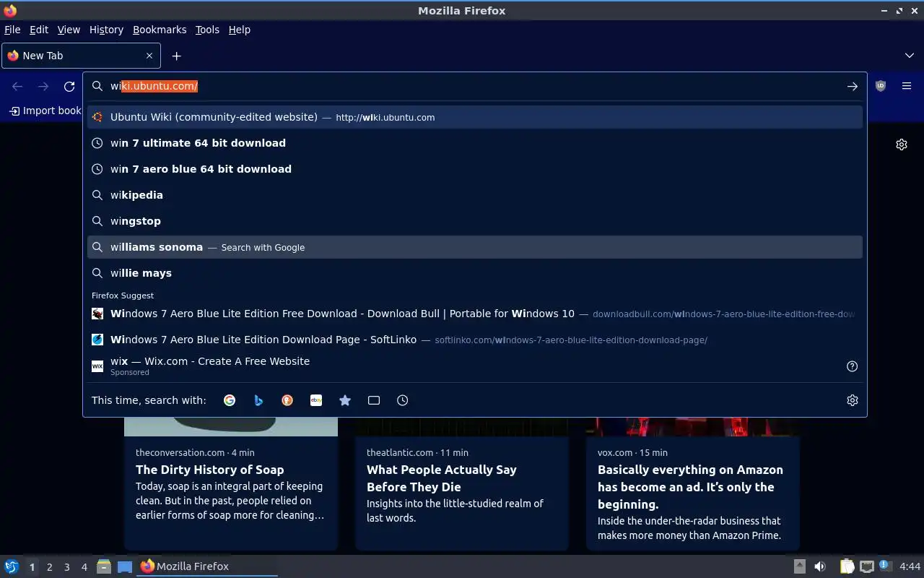
Task: Switch to workspace 2 on the taskbar
Action: (49, 567)
